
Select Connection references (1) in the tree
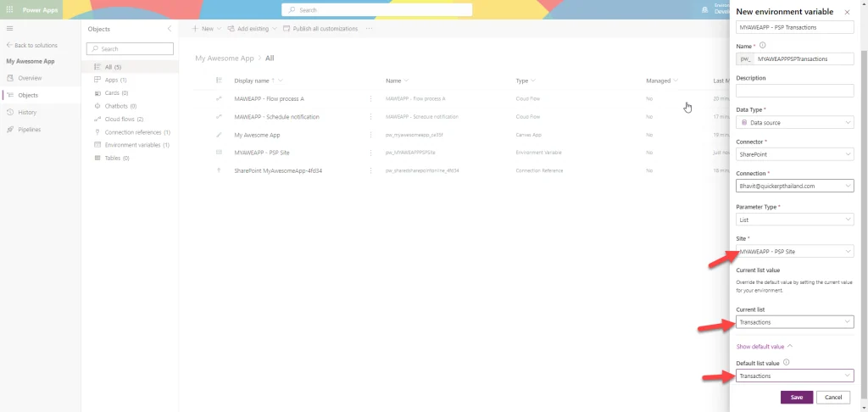click(x=137, y=132)
